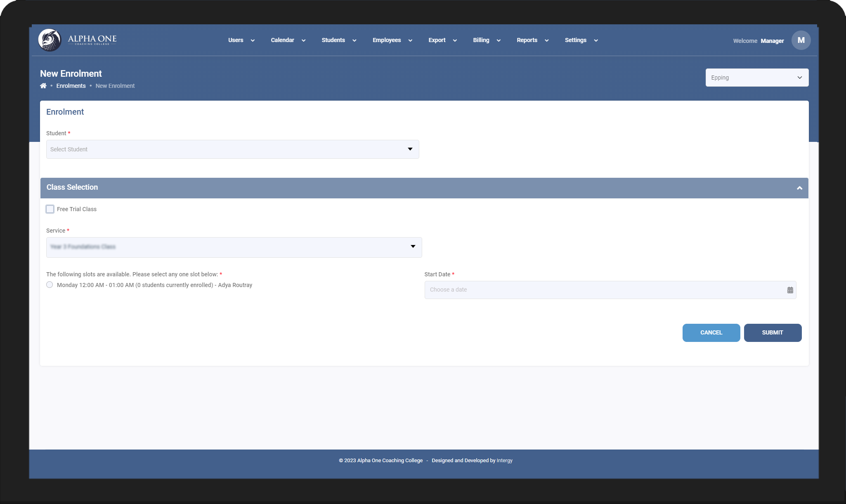Tick the Free Trial Class checkbox
The width and height of the screenshot is (846, 504).
pyautogui.click(x=50, y=209)
